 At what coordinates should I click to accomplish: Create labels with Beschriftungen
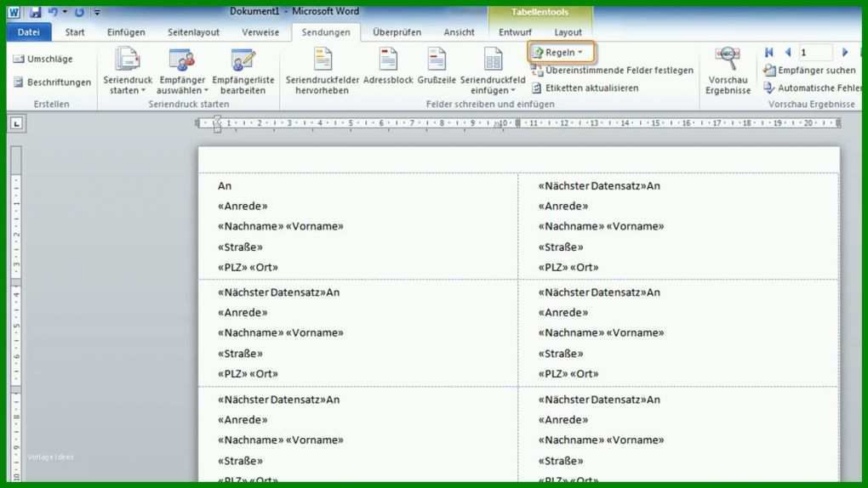click(52, 82)
